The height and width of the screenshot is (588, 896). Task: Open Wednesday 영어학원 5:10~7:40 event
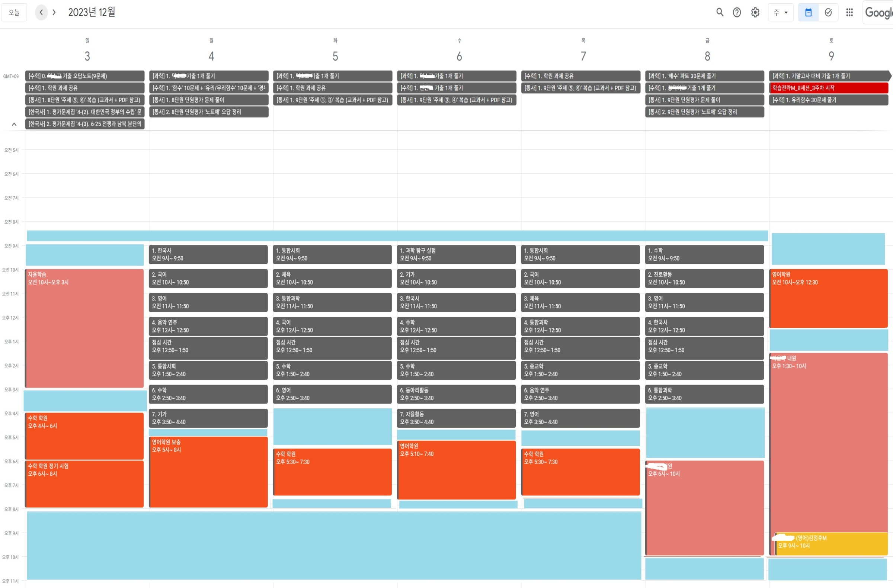point(457,470)
